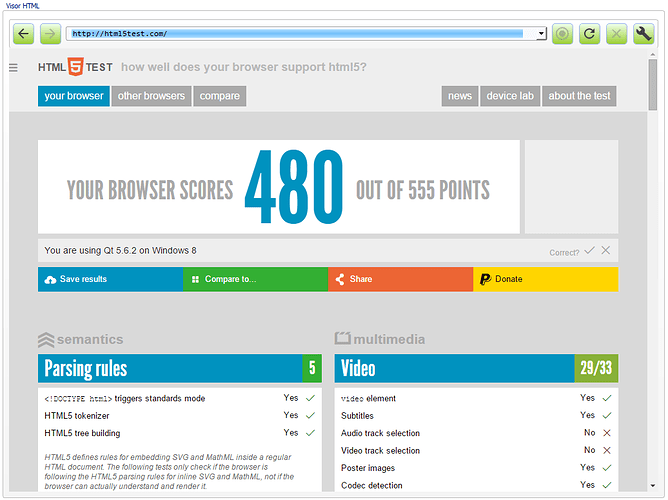Click the red X beside Video track selection
This screenshot has height=500, width=668.
pos(607,450)
